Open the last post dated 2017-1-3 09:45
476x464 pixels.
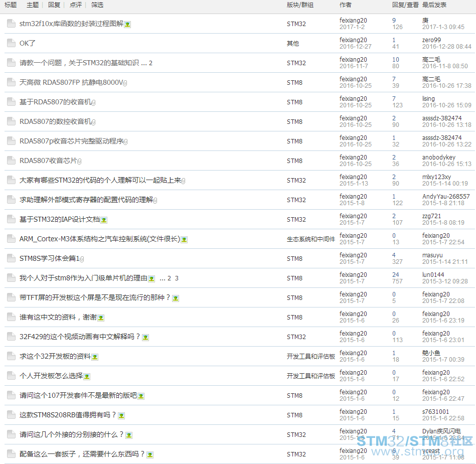pos(443,27)
